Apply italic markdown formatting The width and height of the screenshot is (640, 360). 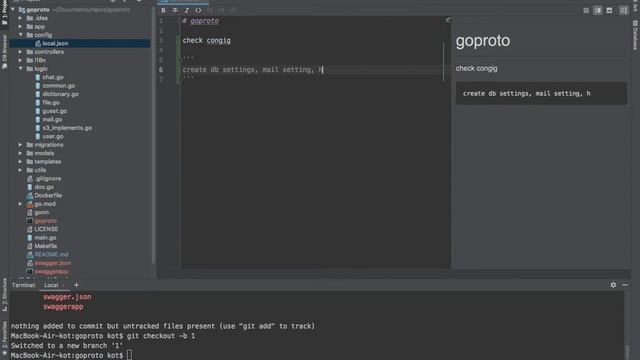point(187,10)
